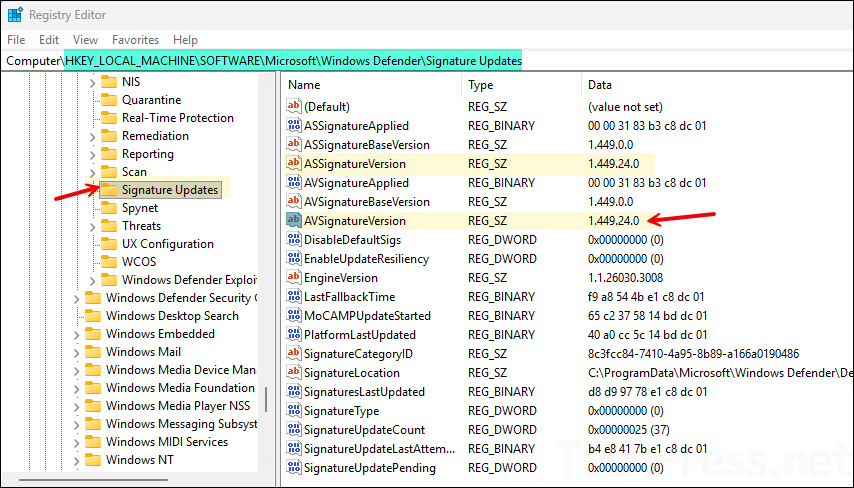Expand the Windows Defender Exploit key
Screen dimensions: 854x488
coord(92,280)
